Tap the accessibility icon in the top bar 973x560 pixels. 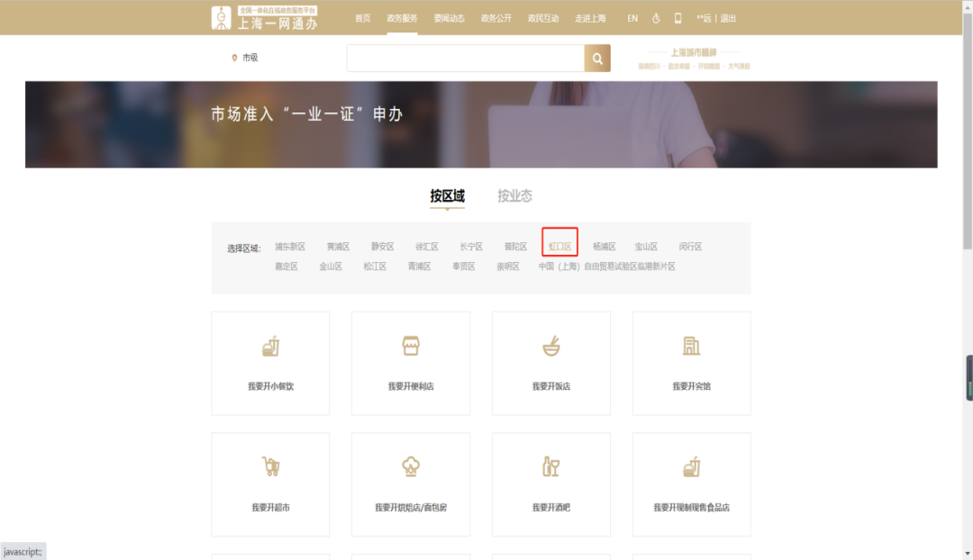pyautogui.click(x=656, y=18)
